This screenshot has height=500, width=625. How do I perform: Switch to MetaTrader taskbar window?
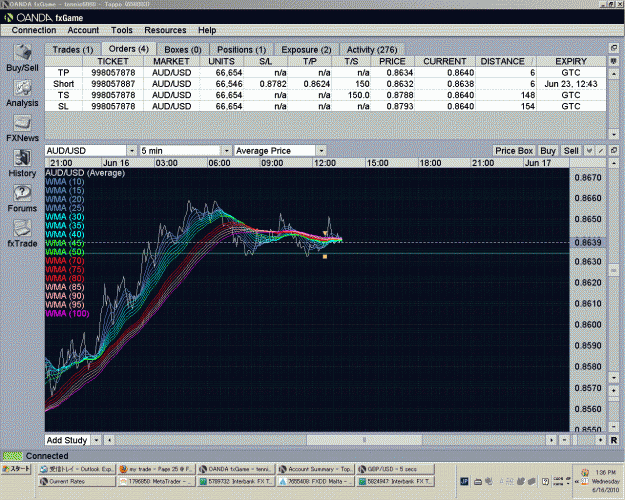[x=156, y=481]
